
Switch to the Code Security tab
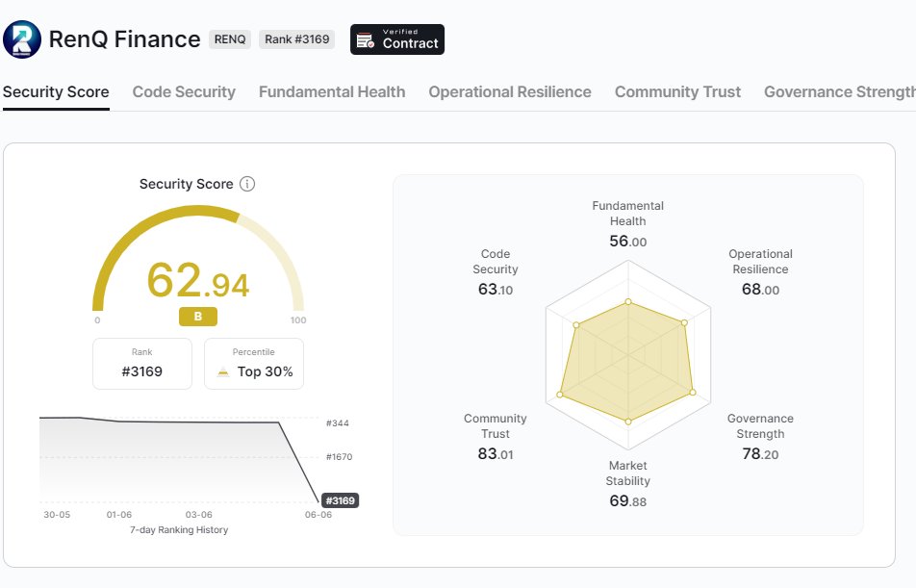184,91
